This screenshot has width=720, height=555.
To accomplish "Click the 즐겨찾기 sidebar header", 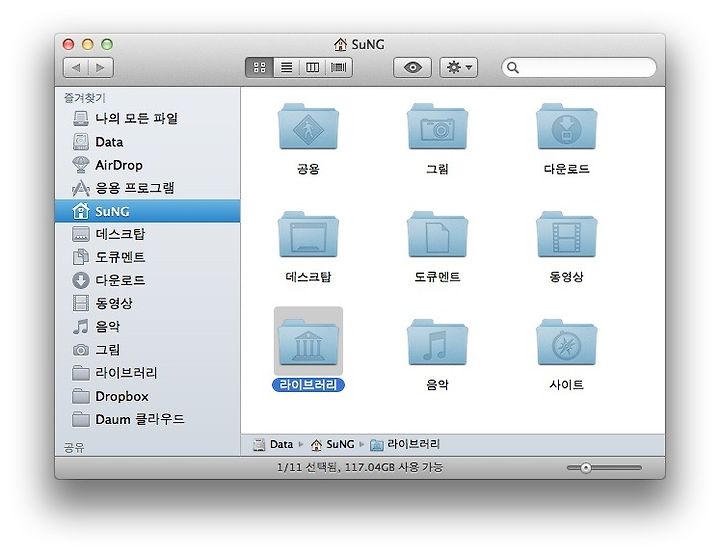I will 84,98.
